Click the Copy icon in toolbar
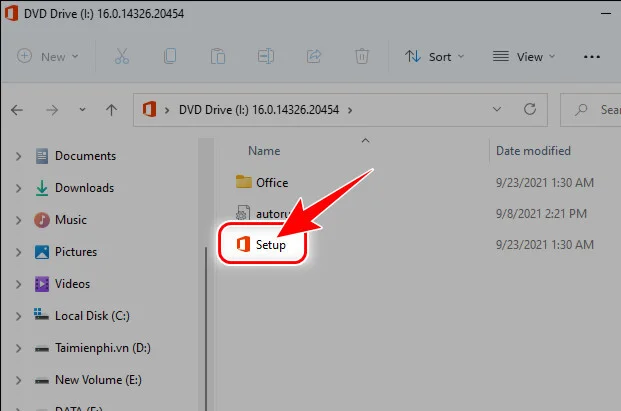Viewport: 621px width, 411px height. click(170, 56)
